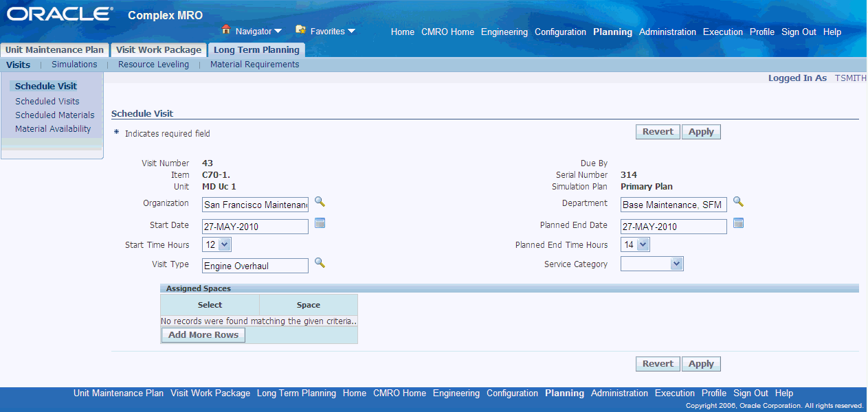Click the bottom Revert button
Image resolution: width=868 pixels, height=412 pixels.
658,364
